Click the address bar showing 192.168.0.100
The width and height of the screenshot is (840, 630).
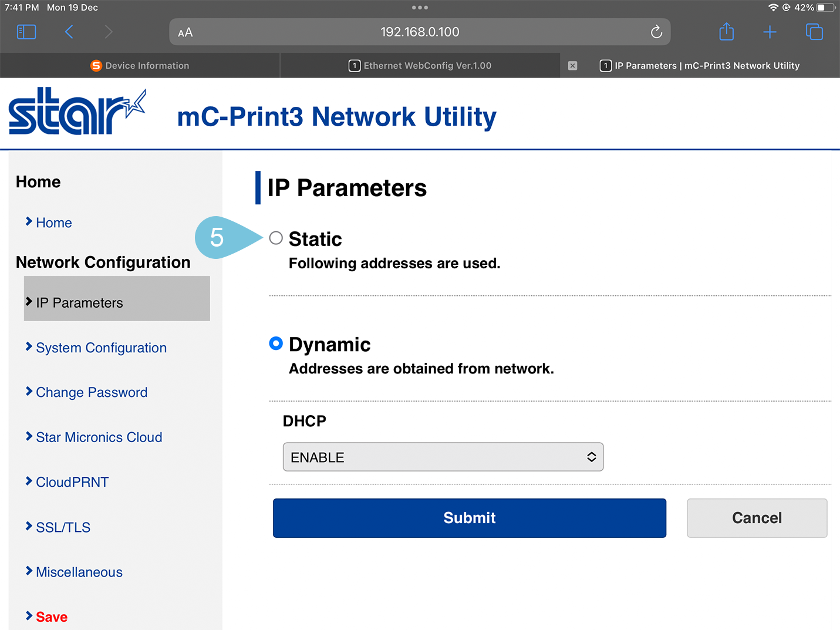tap(419, 32)
